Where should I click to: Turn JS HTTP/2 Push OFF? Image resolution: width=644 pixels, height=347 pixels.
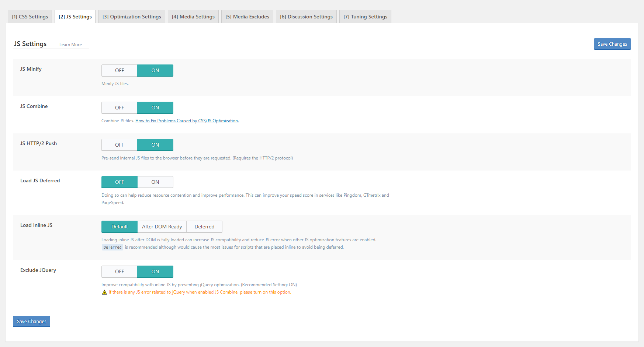click(x=120, y=145)
